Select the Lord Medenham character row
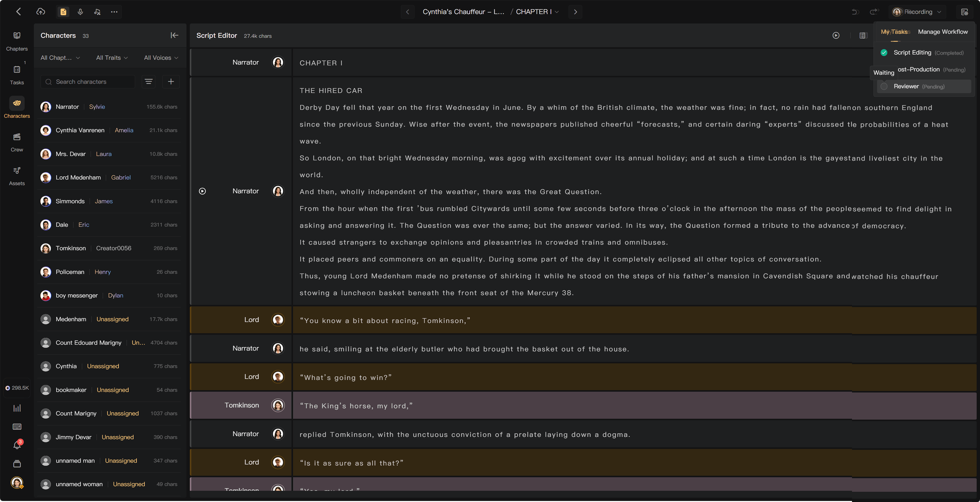The width and height of the screenshot is (980, 502). point(109,177)
